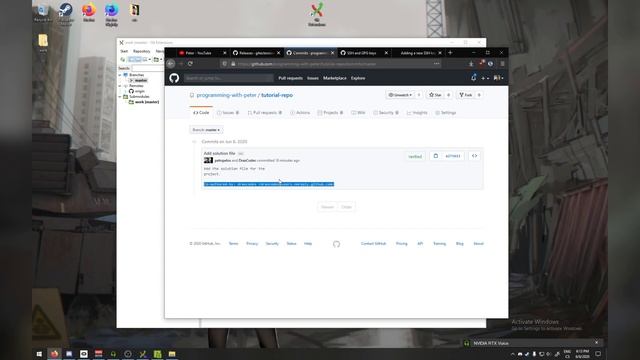Focus the GitHub address bar

point(331,64)
